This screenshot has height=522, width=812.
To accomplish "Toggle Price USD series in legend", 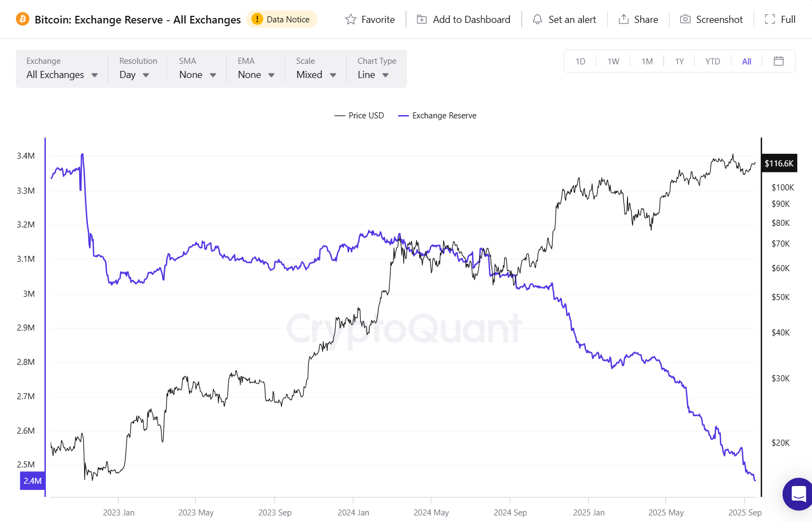I will tap(360, 116).
